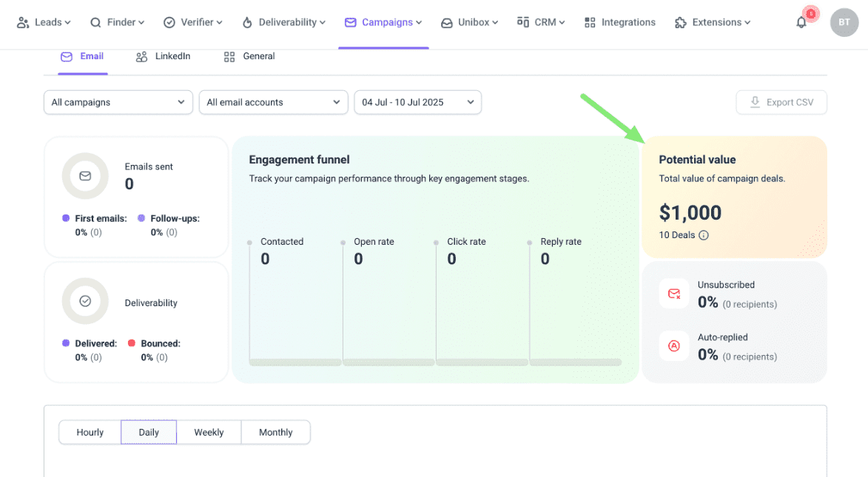Click the Unsubscribed envelope icon
Screen dimensions: 868x477
coord(674,294)
